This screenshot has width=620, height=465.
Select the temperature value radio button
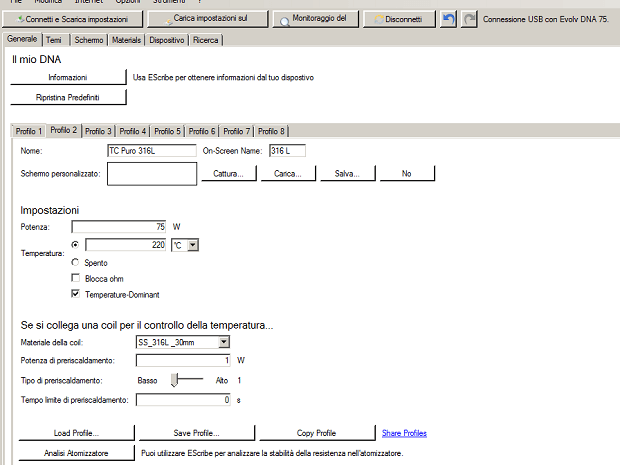75,245
